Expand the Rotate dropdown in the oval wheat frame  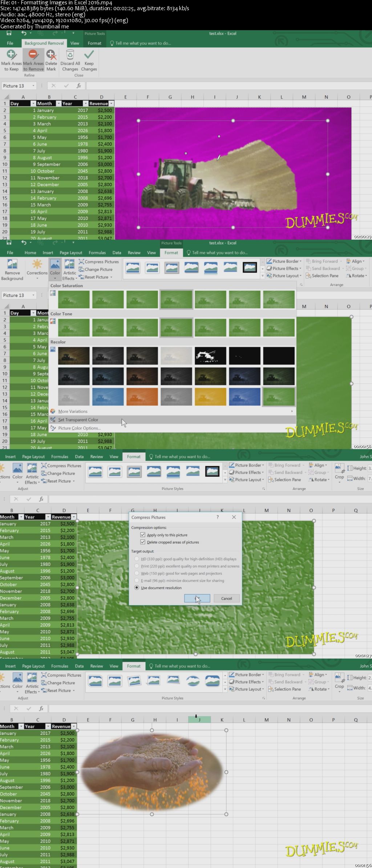tap(328, 689)
